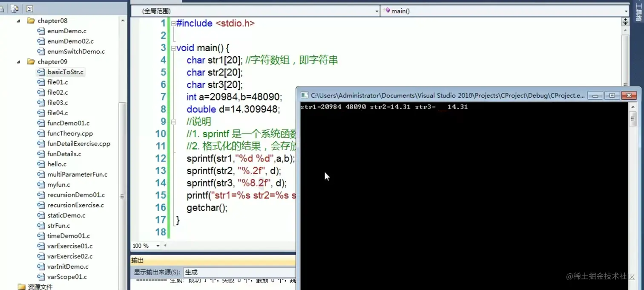Open the 显示输出来源 dropdown showing 生成

click(239, 272)
